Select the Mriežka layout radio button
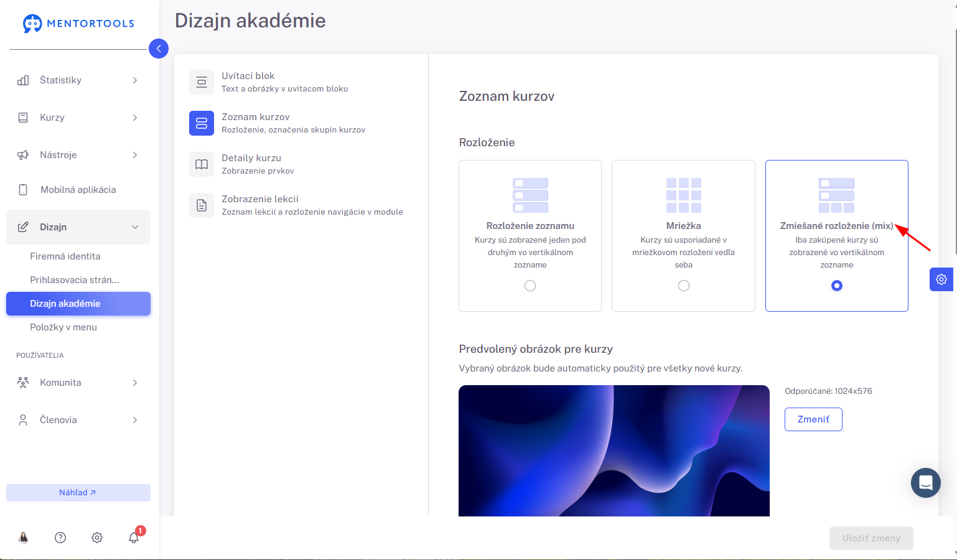This screenshot has height=560, width=957. coord(684,286)
